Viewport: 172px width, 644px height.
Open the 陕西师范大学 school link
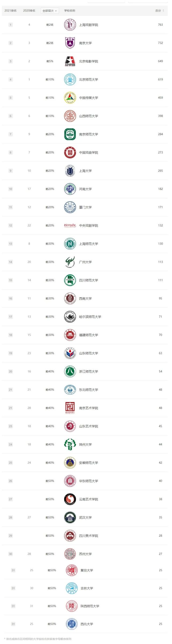[90, 606]
